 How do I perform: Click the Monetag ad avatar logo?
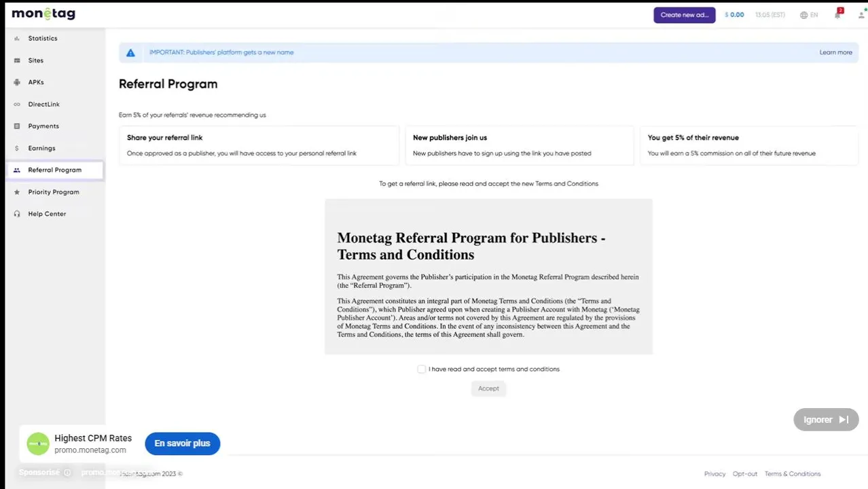coord(38,443)
